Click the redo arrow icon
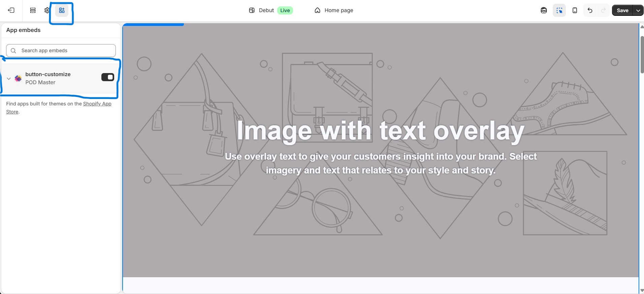The height and width of the screenshot is (294, 644). tap(603, 10)
